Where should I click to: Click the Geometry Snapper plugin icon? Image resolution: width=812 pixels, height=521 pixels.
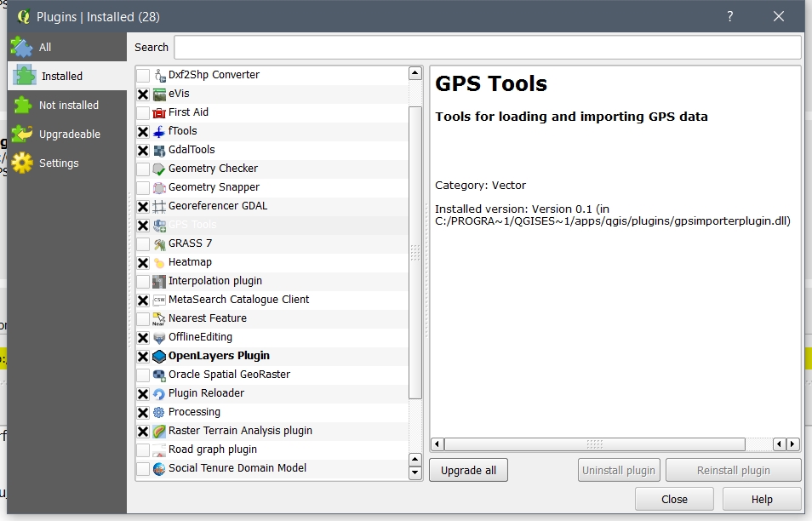click(x=159, y=187)
